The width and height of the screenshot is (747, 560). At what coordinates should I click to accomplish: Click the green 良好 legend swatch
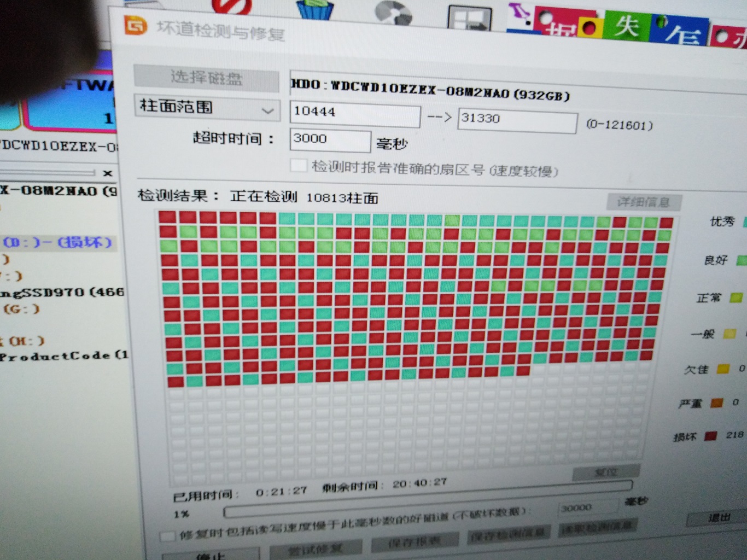click(x=742, y=260)
